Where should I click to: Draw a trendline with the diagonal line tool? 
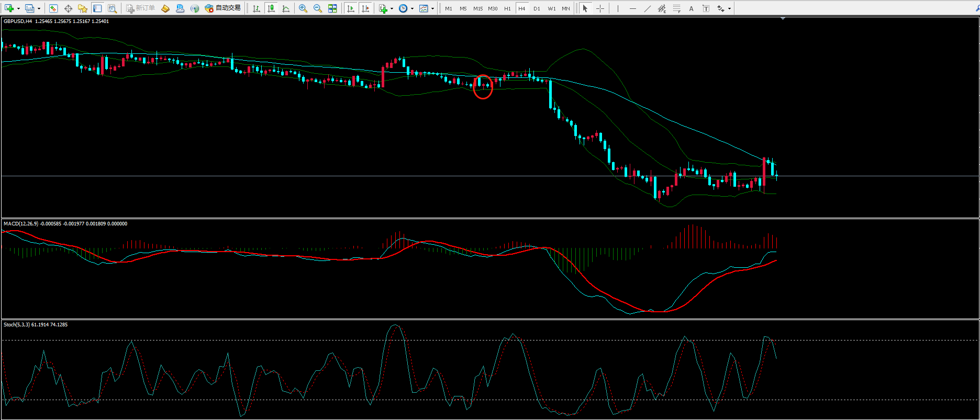[x=647, y=8]
